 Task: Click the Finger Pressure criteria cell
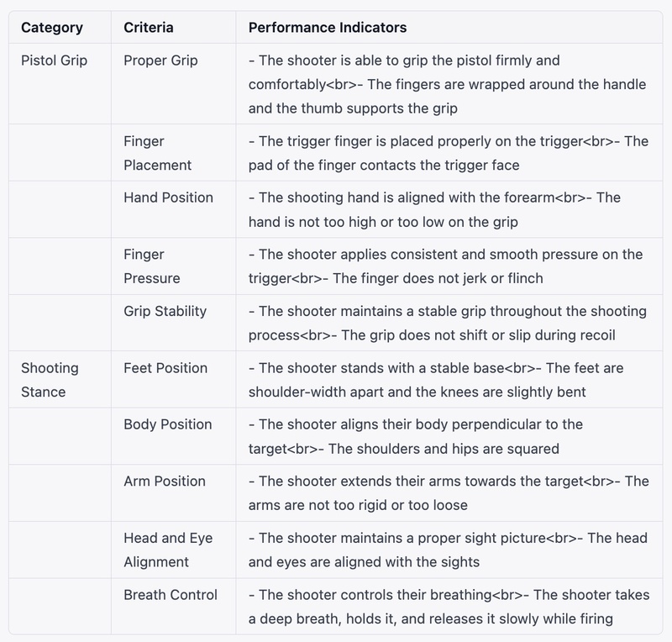pyautogui.click(x=151, y=266)
